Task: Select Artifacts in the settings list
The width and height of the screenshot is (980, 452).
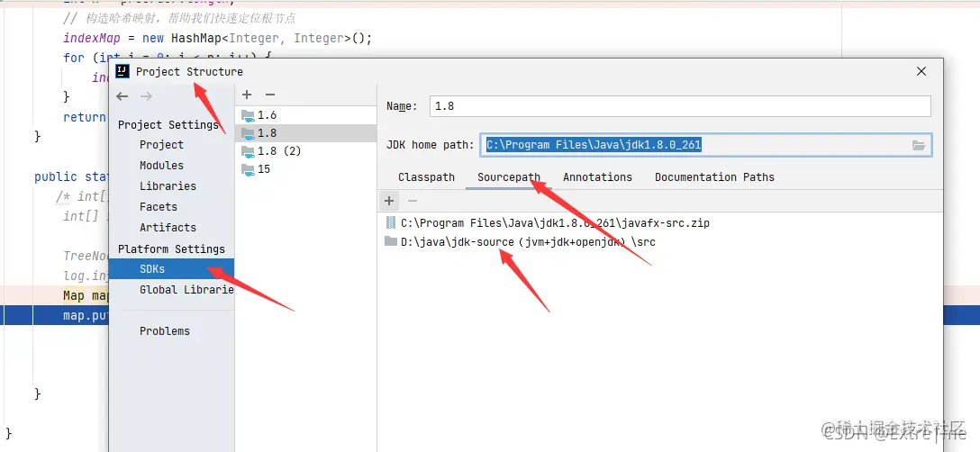Action: (168, 227)
